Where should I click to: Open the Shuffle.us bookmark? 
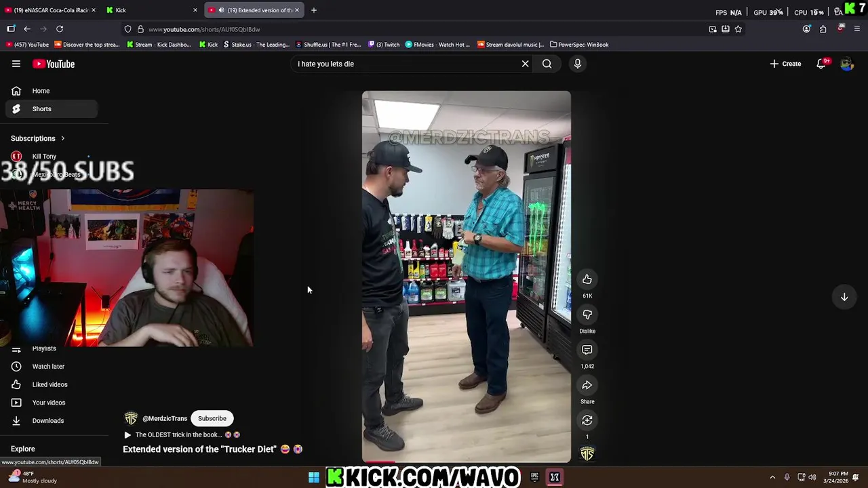tap(328, 45)
